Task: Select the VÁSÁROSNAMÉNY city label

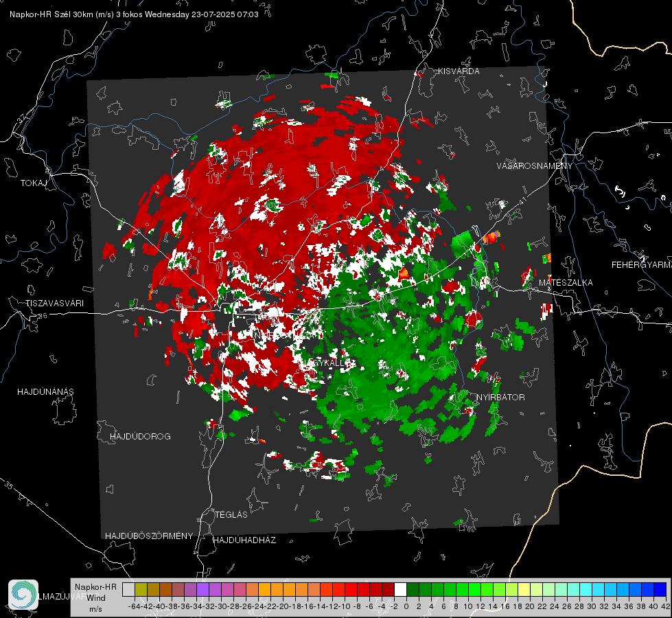Action: pyautogui.click(x=535, y=166)
